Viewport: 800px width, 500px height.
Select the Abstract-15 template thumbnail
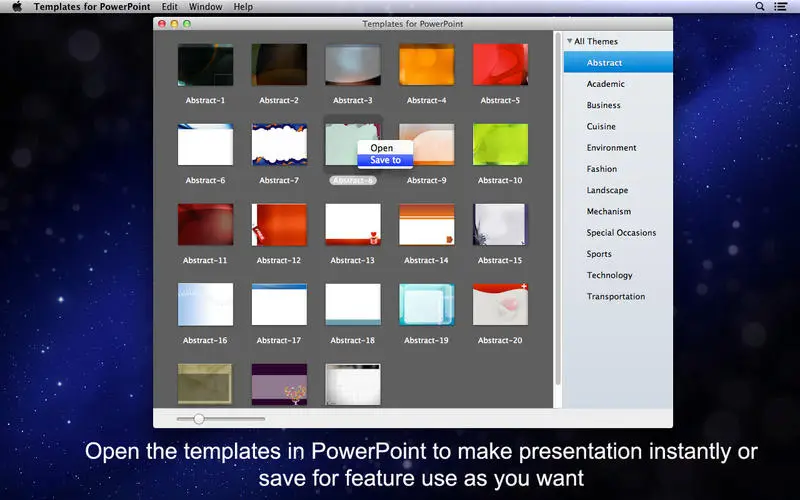[500, 224]
